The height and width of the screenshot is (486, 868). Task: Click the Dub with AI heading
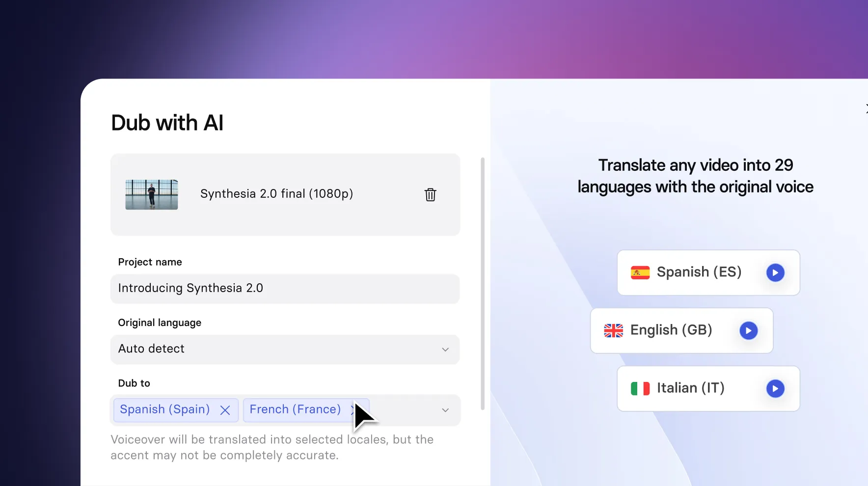pos(167,123)
